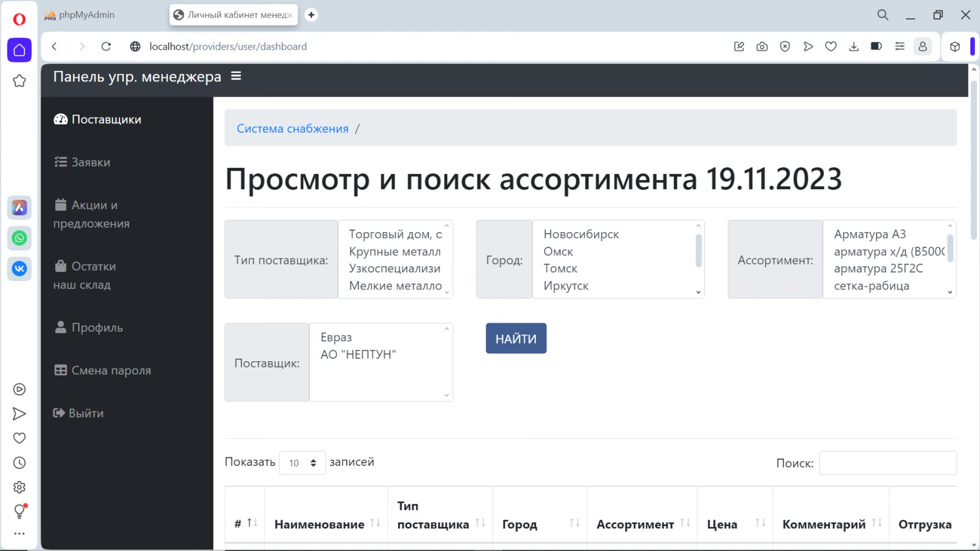The height and width of the screenshot is (551, 980).
Task: Select Иркутск in city list
Action: (x=566, y=285)
